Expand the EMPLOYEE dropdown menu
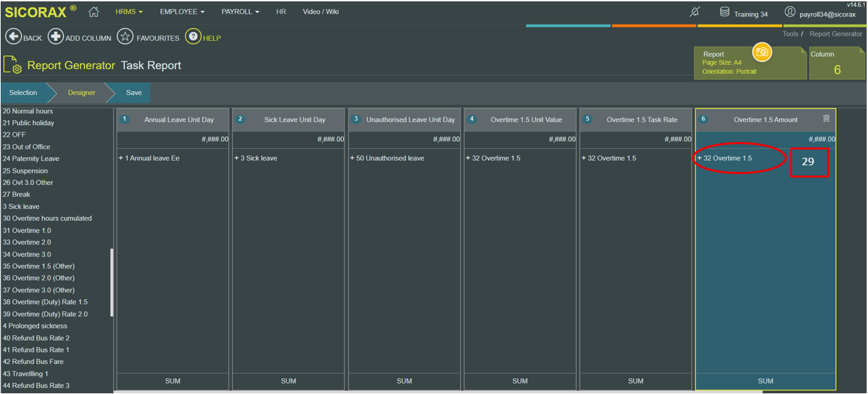The width and height of the screenshot is (868, 394). pos(182,12)
